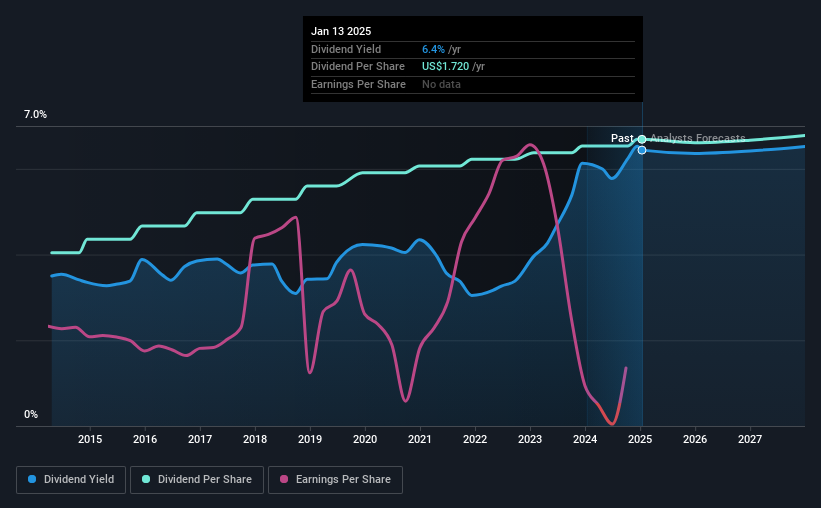Image resolution: width=821 pixels, height=508 pixels.
Task: Click the tooltip's Earnings Per Share row label
Action: pos(358,84)
